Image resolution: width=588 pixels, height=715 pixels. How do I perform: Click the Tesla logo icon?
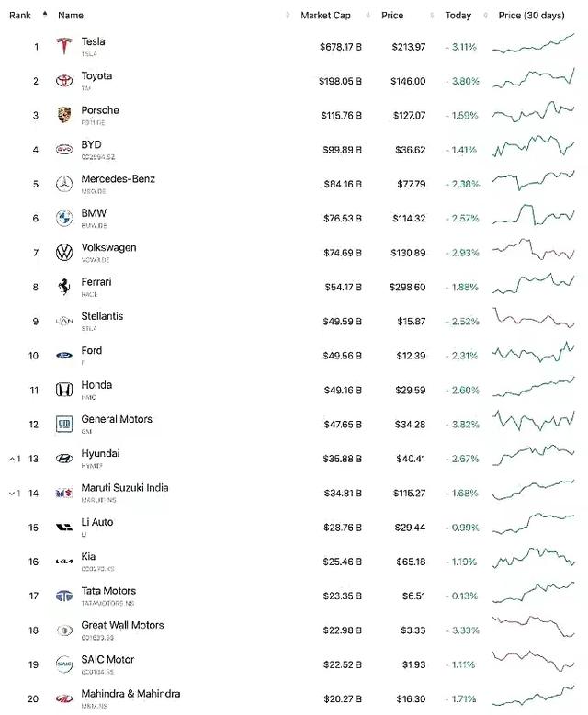coord(64,46)
